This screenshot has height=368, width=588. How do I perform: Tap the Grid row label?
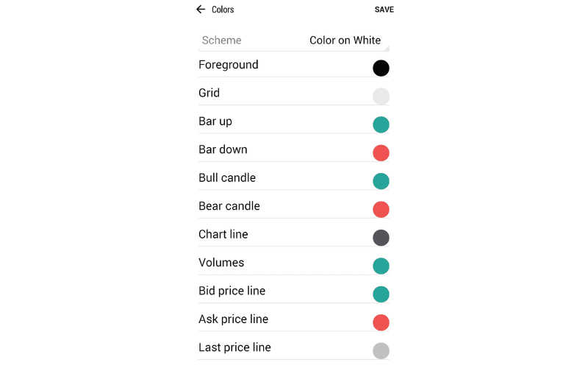tap(209, 93)
